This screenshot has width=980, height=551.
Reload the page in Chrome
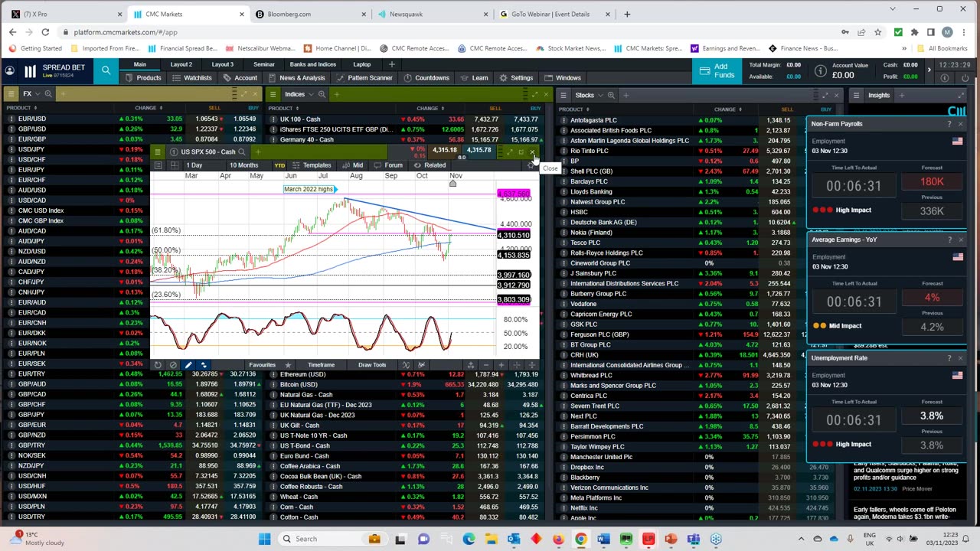click(45, 32)
